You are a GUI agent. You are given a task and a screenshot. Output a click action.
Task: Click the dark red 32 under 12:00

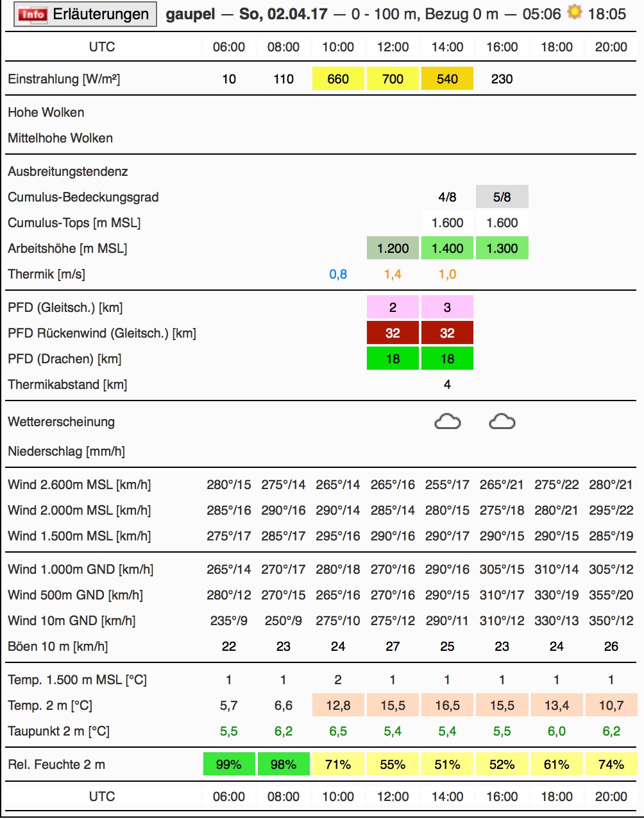click(x=393, y=333)
